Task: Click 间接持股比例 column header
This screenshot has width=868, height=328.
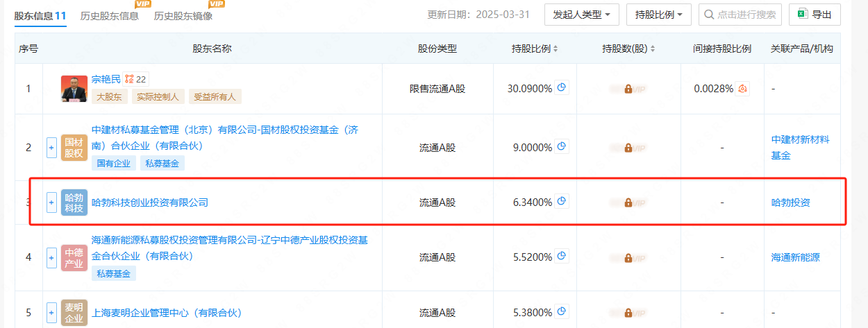Action: coord(722,49)
